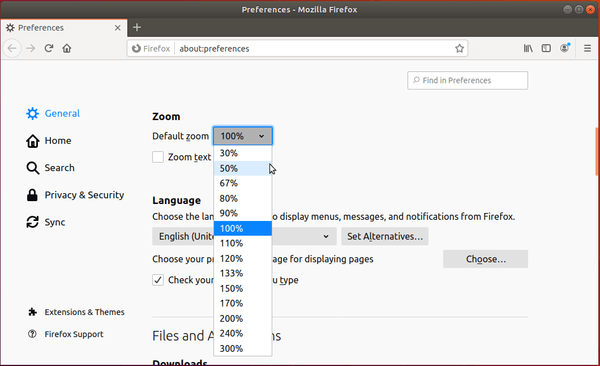Viewport: 600px width, 366px height.
Task: Focus the Find in Preferences field
Action: tap(468, 80)
